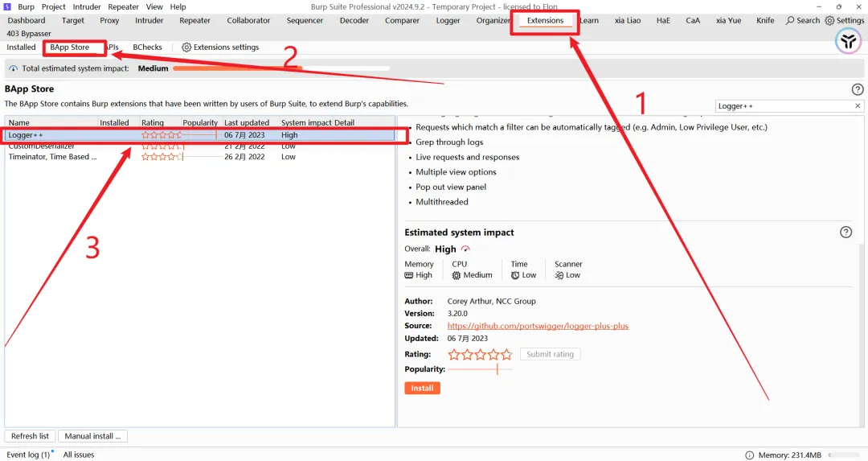This screenshot has width=868, height=461.
Task: Open the Help menu
Action: pyautogui.click(x=178, y=6)
